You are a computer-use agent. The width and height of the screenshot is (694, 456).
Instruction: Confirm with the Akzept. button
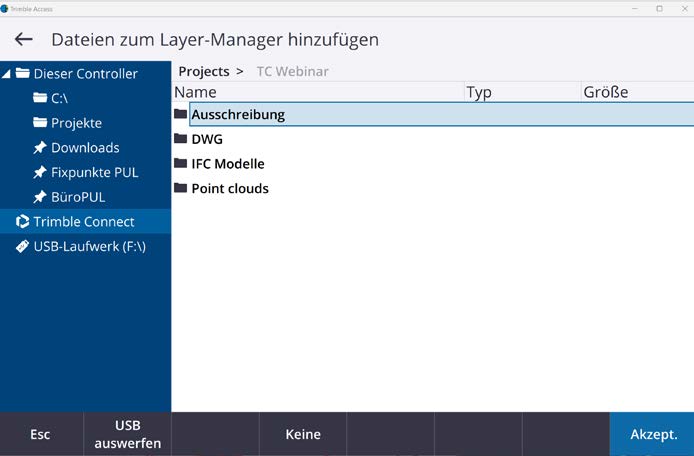pos(653,434)
